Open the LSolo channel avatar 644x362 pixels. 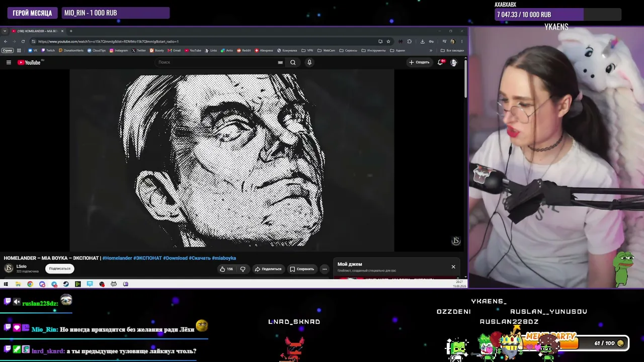(x=9, y=268)
